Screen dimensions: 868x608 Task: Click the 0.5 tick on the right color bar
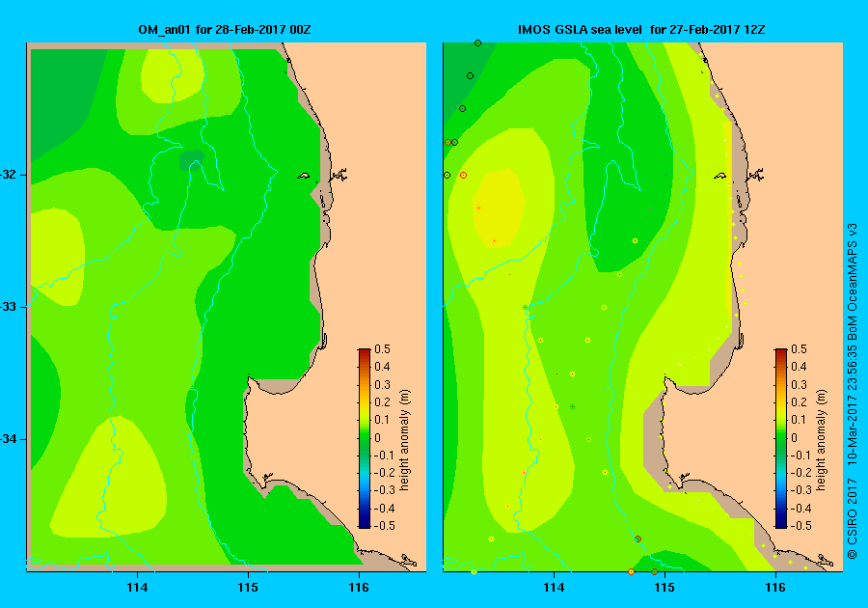tap(799, 349)
